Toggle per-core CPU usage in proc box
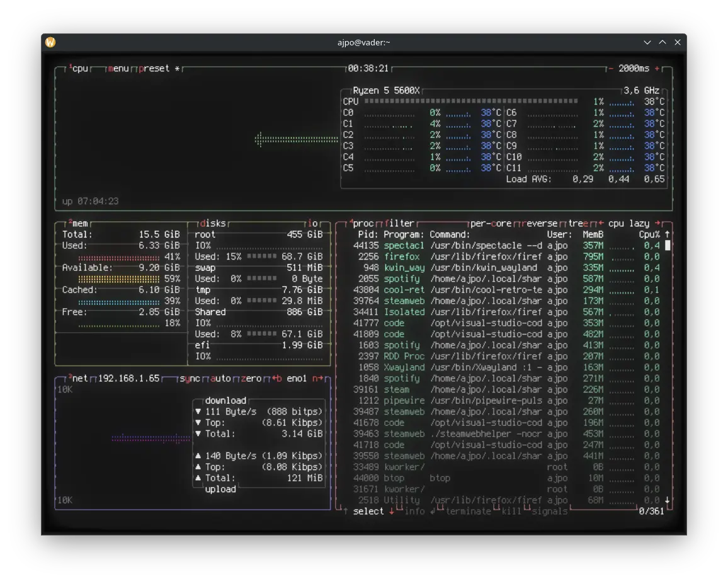728x584 pixels. tap(491, 224)
